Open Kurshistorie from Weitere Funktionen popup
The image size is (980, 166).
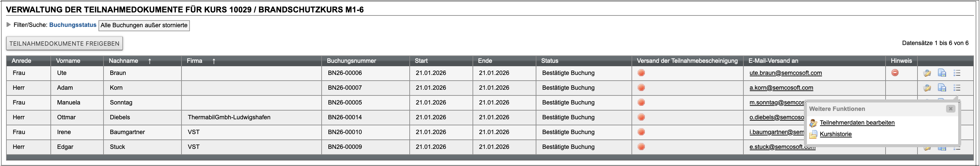pos(835,134)
